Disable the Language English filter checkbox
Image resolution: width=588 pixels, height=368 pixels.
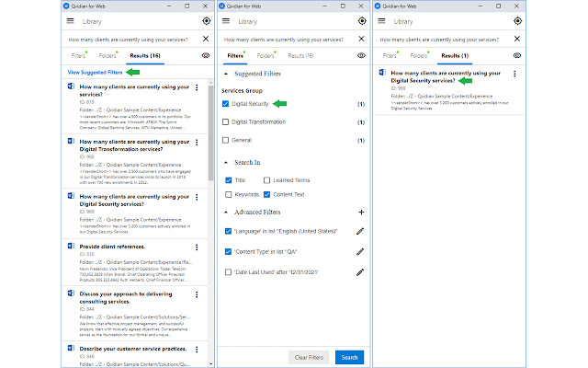coord(228,231)
